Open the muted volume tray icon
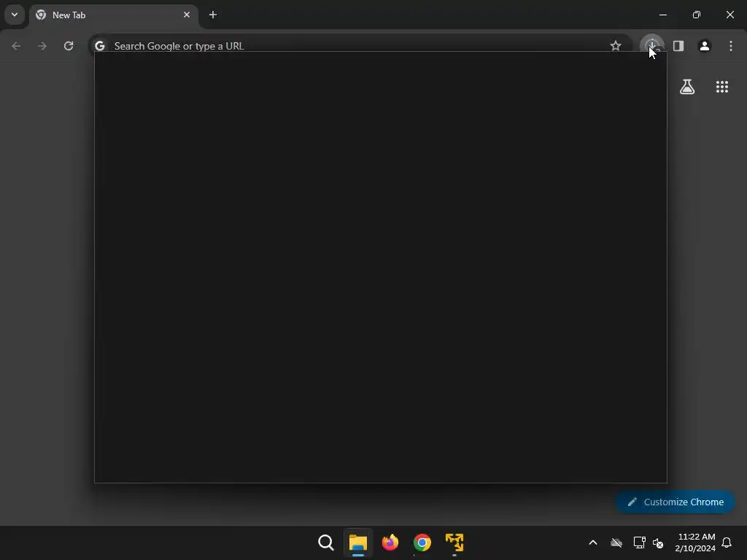Viewport: 747px width, 560px height. 658,542
